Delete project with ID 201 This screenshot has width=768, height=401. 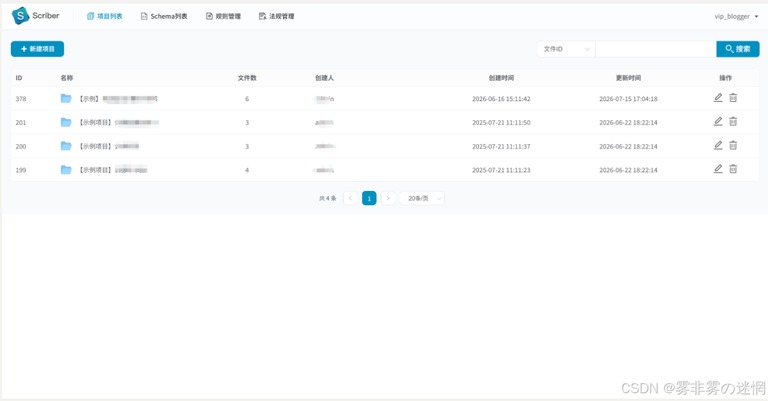[733, 121]
